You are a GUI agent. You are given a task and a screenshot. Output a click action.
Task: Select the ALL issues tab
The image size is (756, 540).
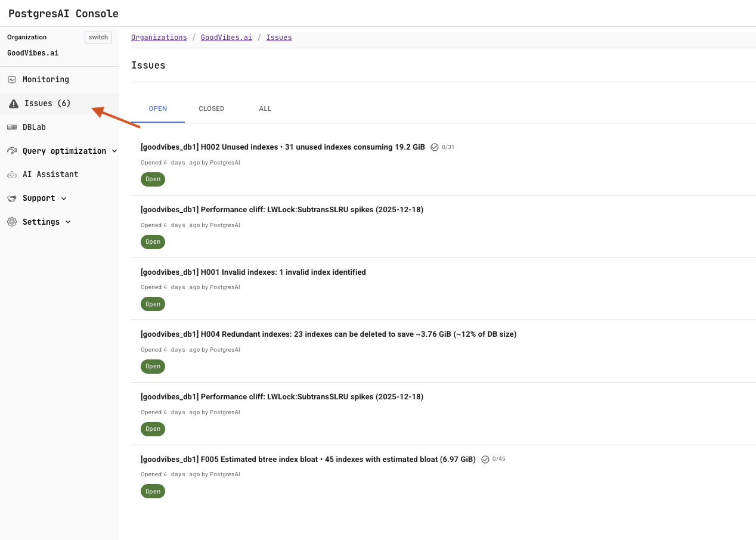click(x=265, y=108)
